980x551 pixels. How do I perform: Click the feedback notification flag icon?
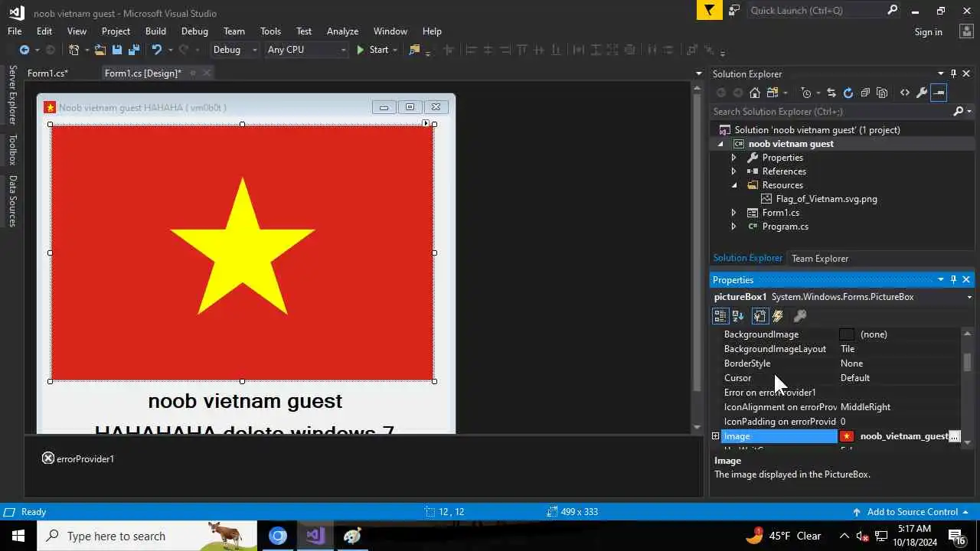coord(709,10)
